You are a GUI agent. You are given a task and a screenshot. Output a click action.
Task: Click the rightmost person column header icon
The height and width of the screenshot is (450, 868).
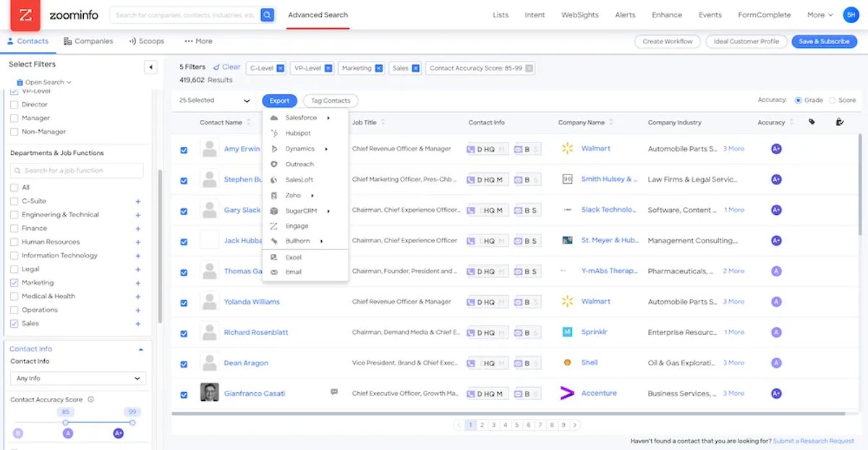(x=839, y=122)
